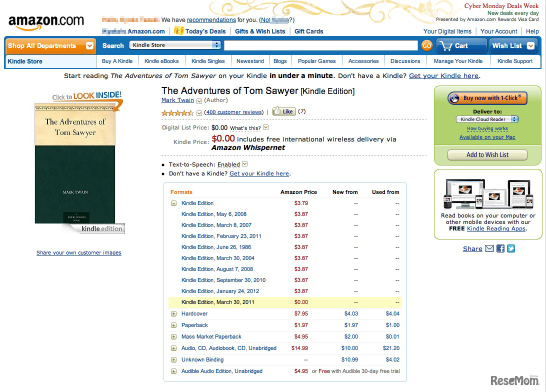This screenshot has width=546, height=392.
Task: Open the rating breakdown dropdown arrow
Action: coord(199,113)
